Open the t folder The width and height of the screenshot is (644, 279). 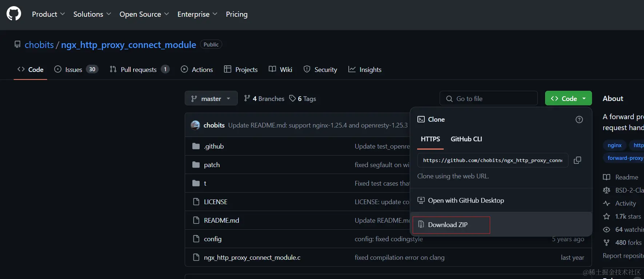click(x=205, y=183)
